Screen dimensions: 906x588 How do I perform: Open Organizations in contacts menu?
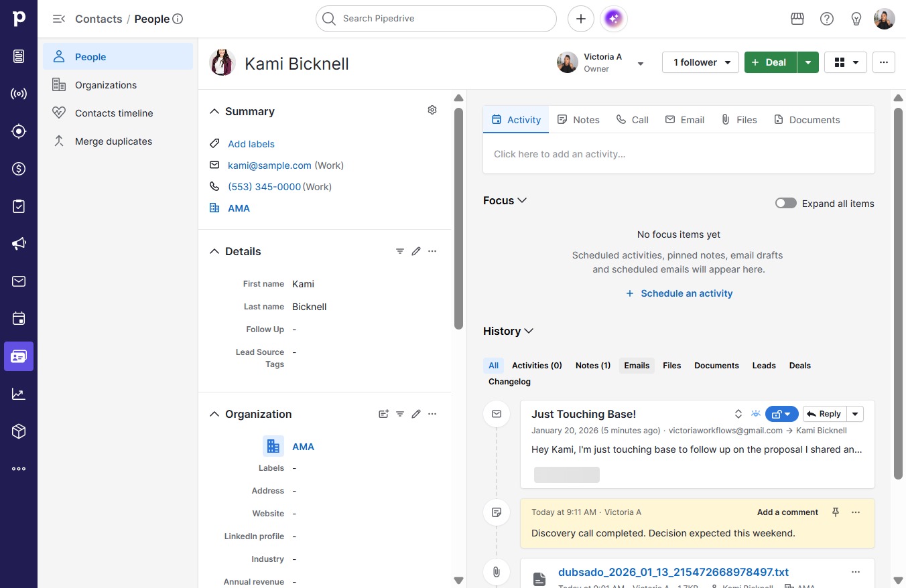(118, 85)
